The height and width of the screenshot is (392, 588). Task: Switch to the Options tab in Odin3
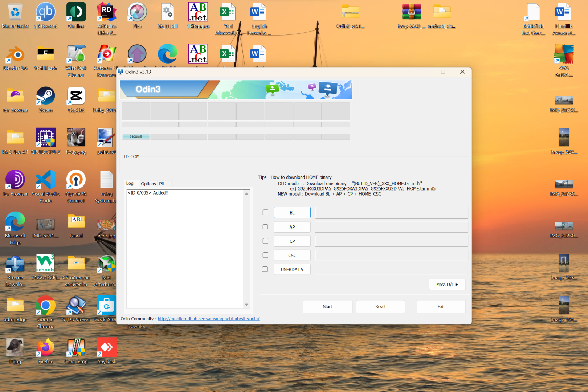coord(148,184)
